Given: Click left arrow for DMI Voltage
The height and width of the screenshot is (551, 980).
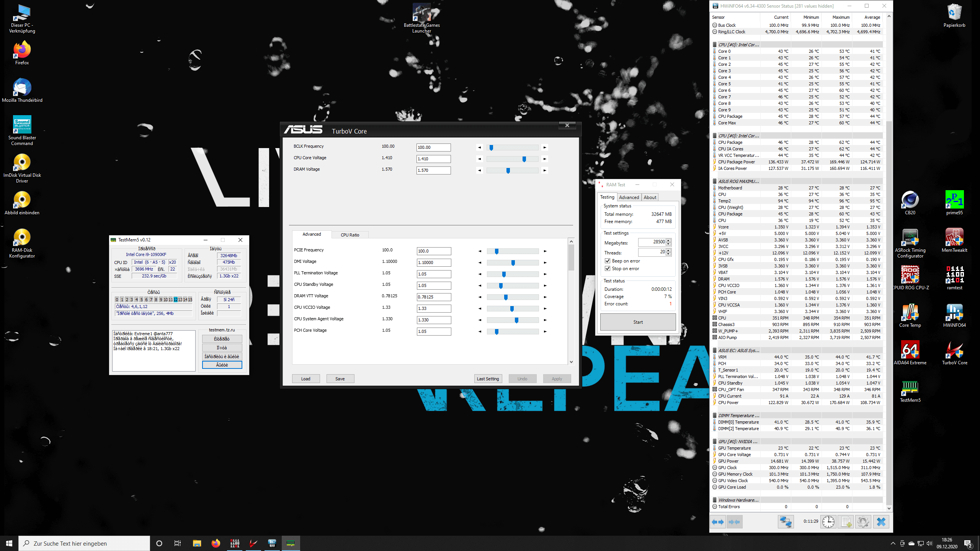Looking at the screenshot, I should click(x=480, y=262).
